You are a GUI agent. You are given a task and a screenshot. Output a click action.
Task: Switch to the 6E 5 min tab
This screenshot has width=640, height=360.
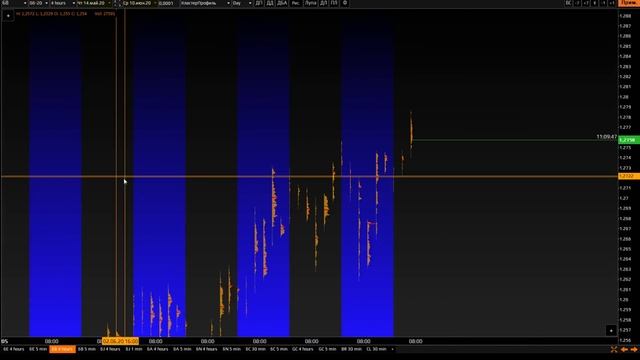pos(38,349)
